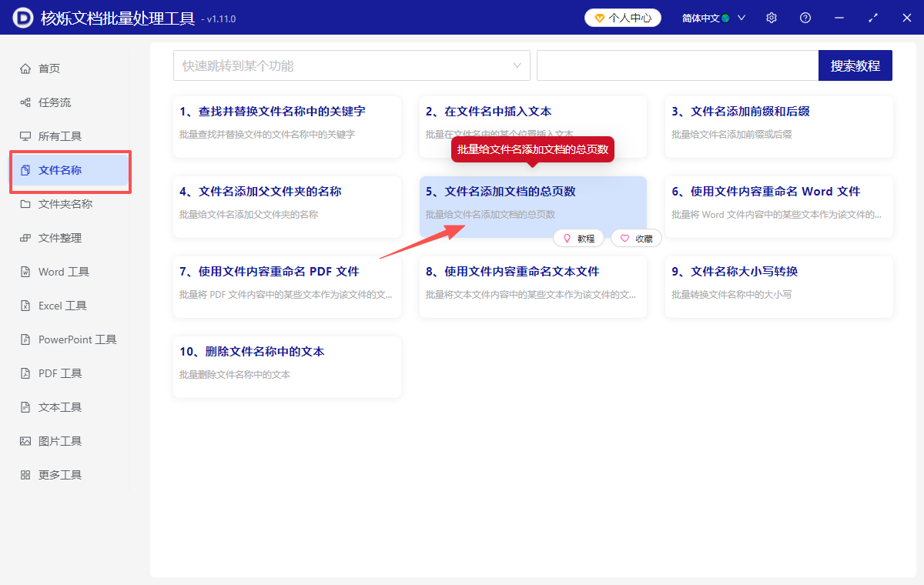Screen dimensions: 924x585
Task: Select the 首页 home icon in sidebar
Action: (25, 68)
